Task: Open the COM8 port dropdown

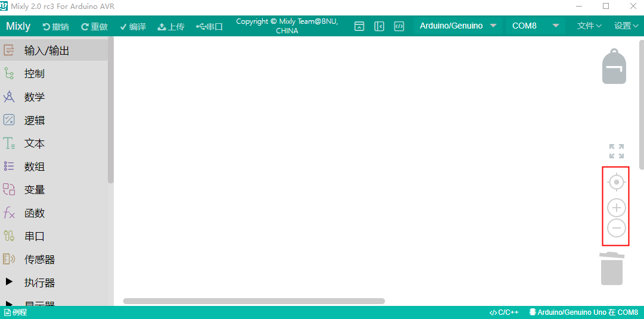Action: tap(534, 26)
